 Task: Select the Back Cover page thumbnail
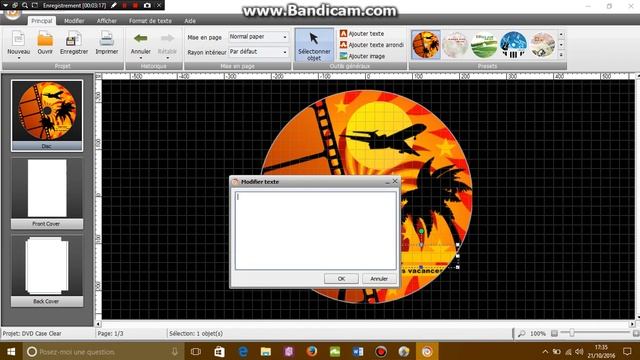click(x=47, y=271)
